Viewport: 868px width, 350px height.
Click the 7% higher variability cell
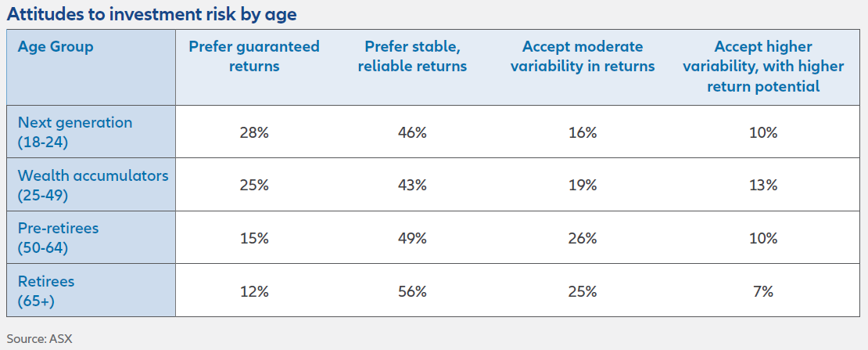tap(763, 291)
